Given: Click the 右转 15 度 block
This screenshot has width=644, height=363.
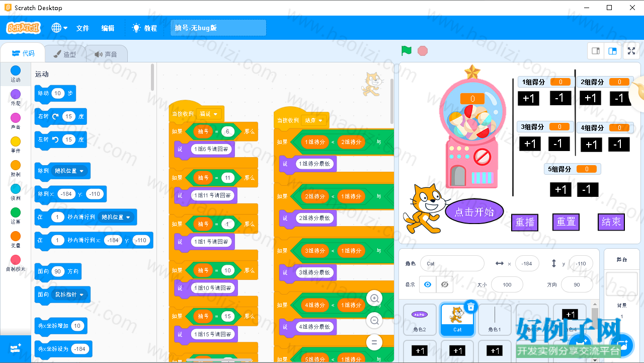Looking at the screenshot, I should [60, 116].
